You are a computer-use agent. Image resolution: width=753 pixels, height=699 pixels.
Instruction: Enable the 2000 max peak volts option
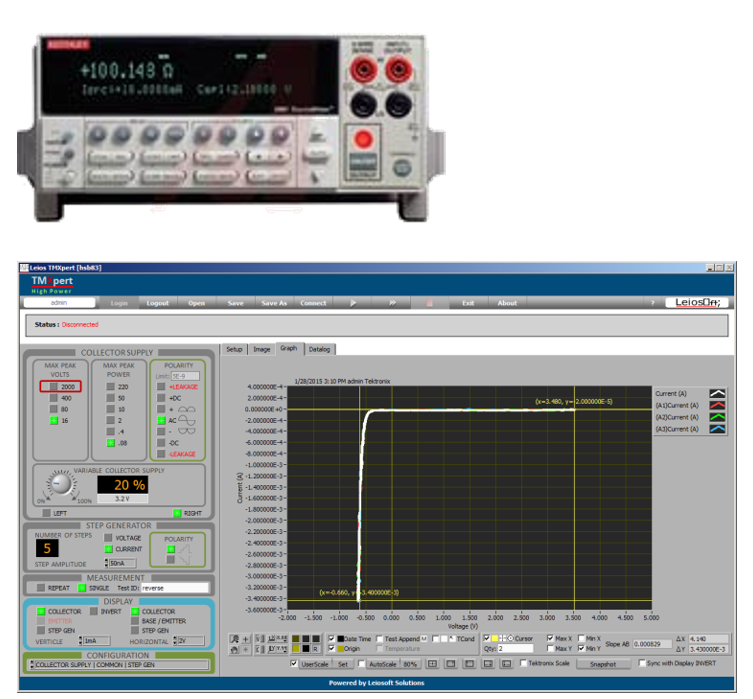[54, 386]
